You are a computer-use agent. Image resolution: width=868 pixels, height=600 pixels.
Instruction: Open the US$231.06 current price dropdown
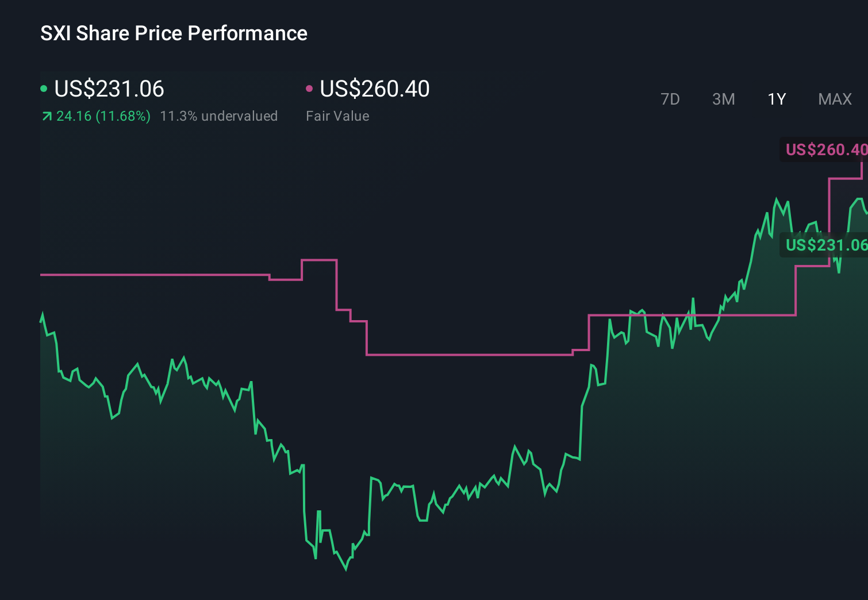pyautogui.click(x=109, y=89)
